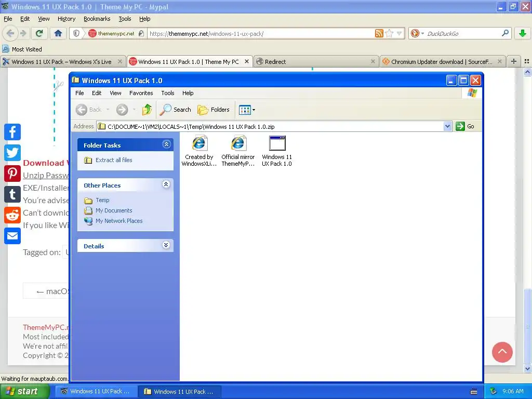Open a new browser tab with plus
The image size is (532, 399).
pyautogui.click(x=514, y=61)
